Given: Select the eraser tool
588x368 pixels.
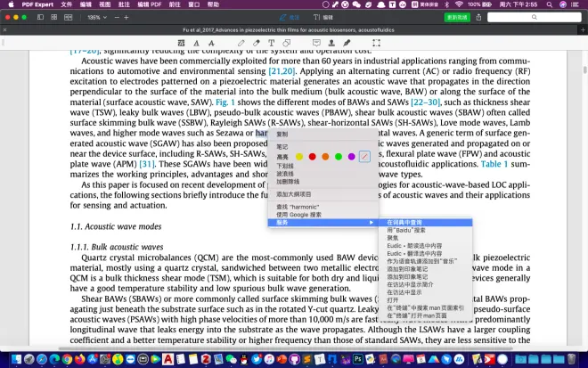Looking at the screenshot, I should (x=256, y=43).
